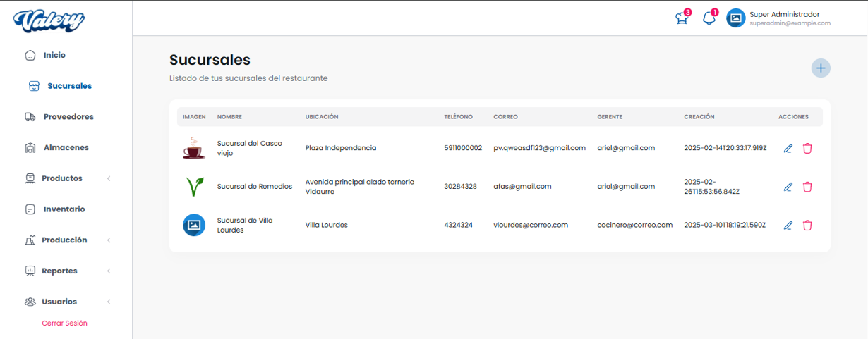Select the Sucursal de Villa Lourdes name
Viewport: 868px width, 339px height.
[245, 226]
